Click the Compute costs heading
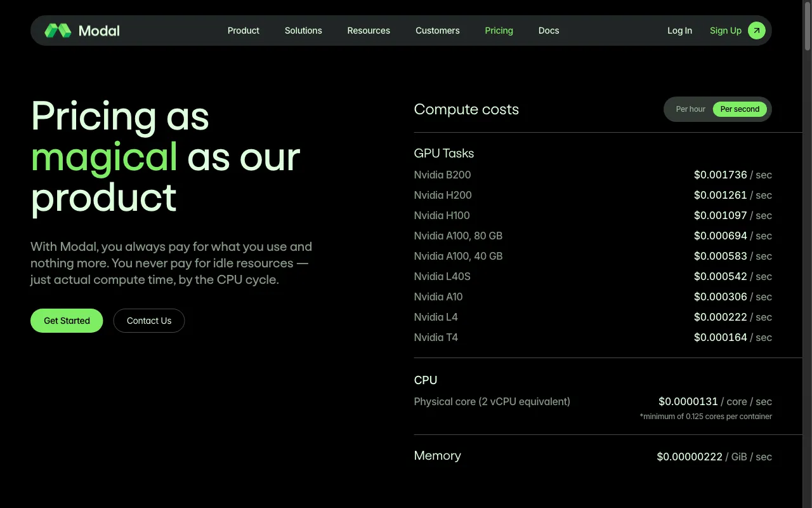Viewport: 812px width, 508px height. tap(466, 109)
